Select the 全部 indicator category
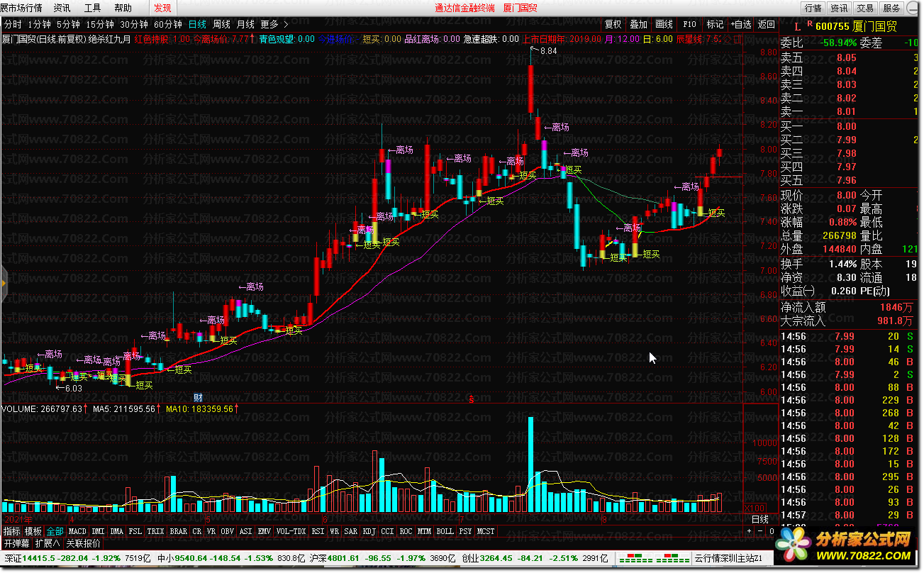This screenshot has width=924, height=573. [x=55, y=530]
